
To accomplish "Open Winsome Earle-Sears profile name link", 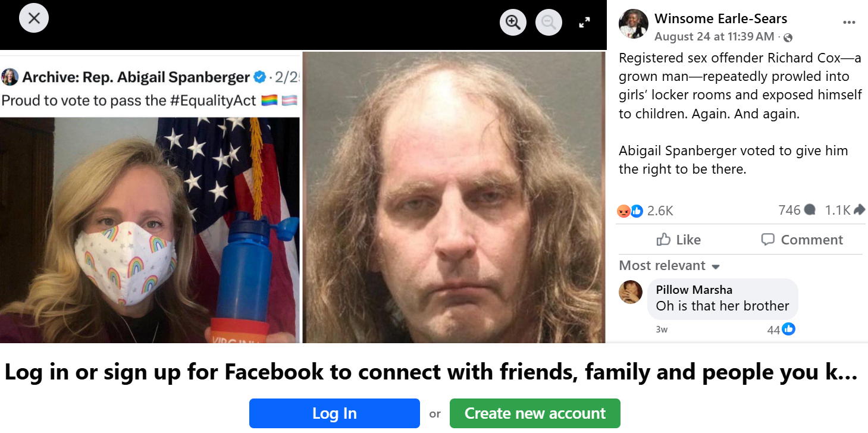I will 720,18.
